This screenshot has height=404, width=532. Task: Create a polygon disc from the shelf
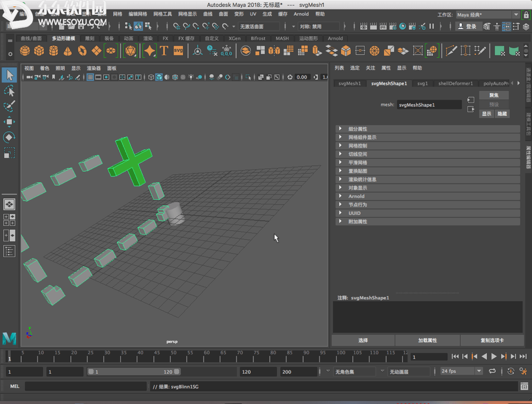tap(111, 51)
